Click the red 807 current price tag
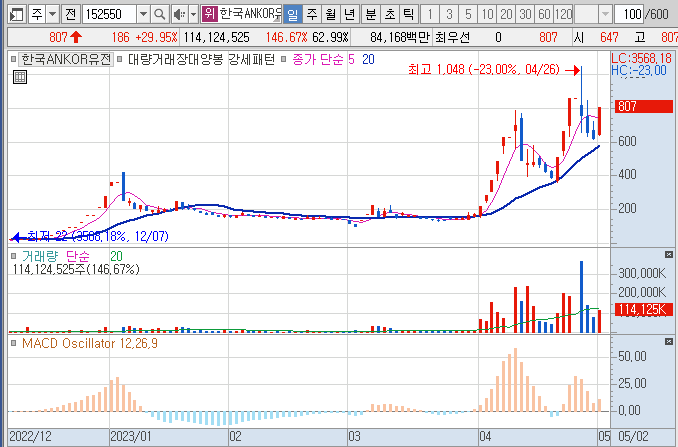This screenshot has height=447, width=678. click(x=644, y=106)
